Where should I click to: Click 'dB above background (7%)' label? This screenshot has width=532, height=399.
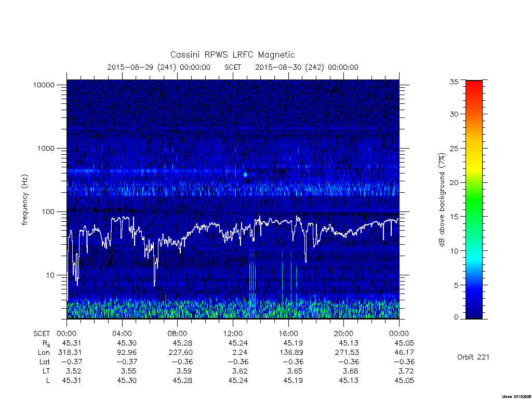(442, 200)
